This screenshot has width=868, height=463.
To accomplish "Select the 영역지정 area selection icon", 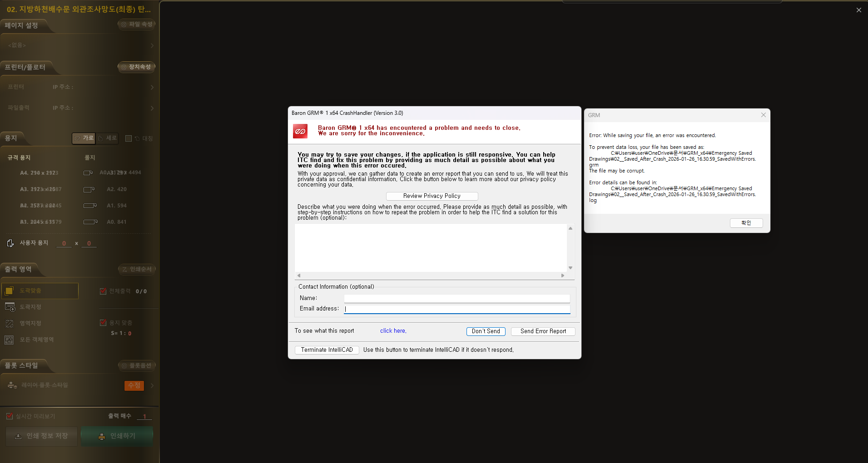I will coord(10,324).
